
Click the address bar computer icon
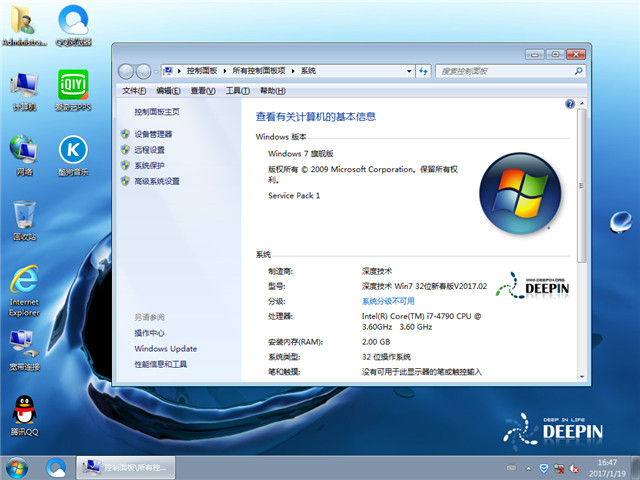[x=168, y=71]
